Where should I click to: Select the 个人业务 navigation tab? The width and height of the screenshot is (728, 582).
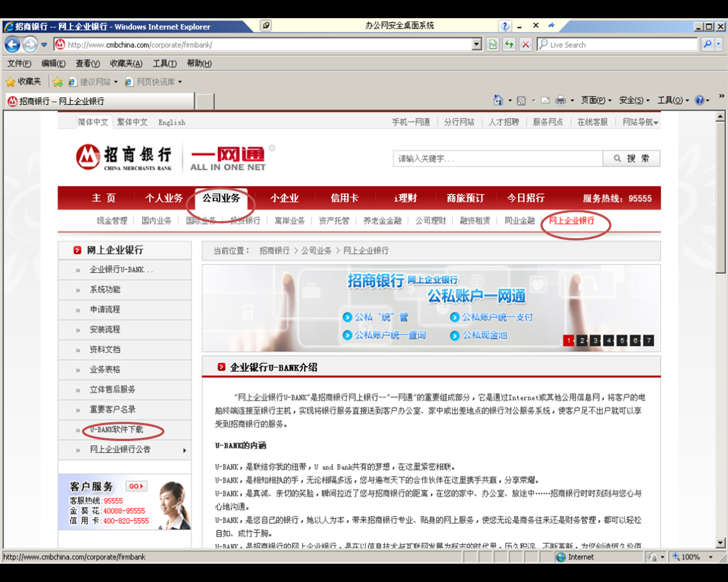(164, 198)
